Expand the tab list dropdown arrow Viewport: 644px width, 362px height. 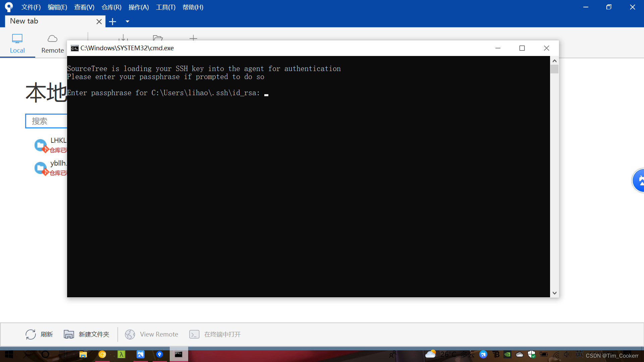(127, 22)
